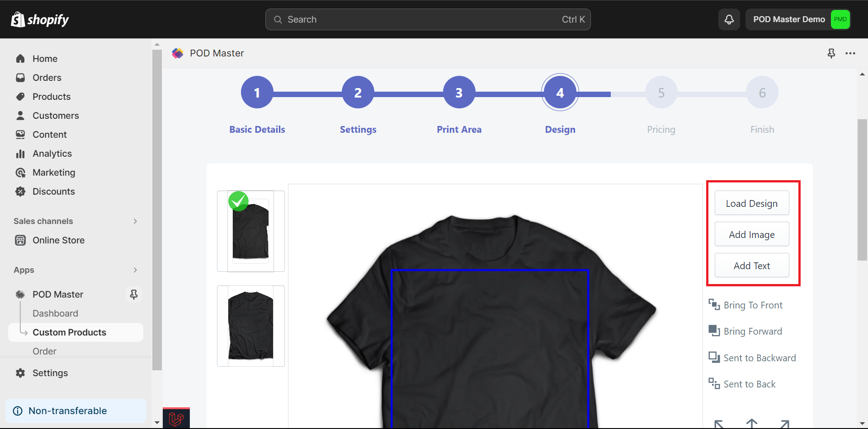Open the notifications bell
Screen dimensions: 868x429
[729, 19]
